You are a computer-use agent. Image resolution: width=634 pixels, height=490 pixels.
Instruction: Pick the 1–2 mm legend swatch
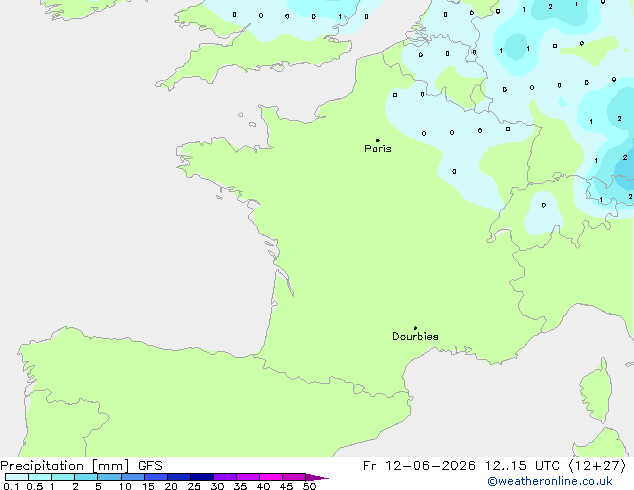[x=63, y=477]
